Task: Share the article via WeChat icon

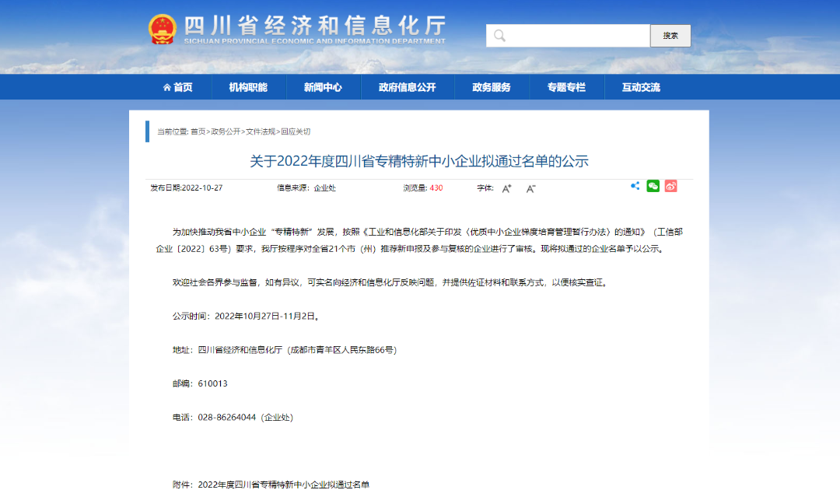Action: tap(653, 186)
